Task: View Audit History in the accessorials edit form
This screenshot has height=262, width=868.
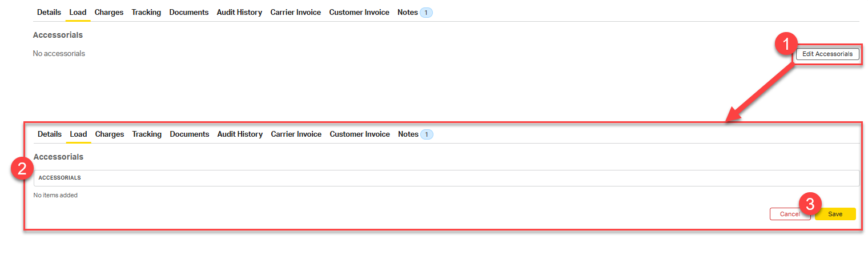Action: click(x=240, y=134)
